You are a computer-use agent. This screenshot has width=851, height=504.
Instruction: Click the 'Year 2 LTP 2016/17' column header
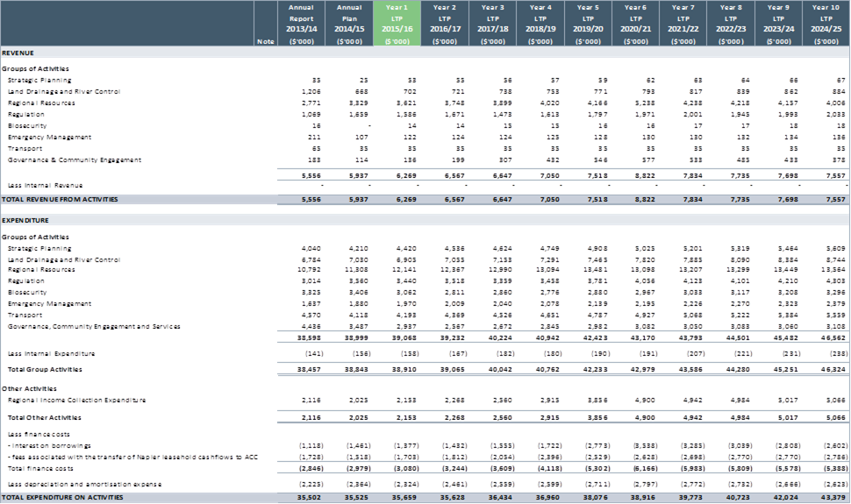pos(445,24)
